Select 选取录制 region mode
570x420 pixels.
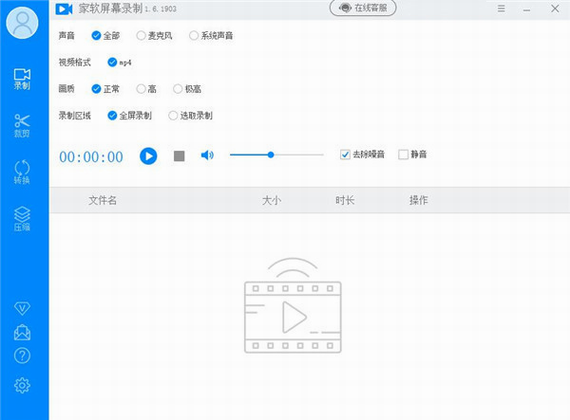point(190,116)
